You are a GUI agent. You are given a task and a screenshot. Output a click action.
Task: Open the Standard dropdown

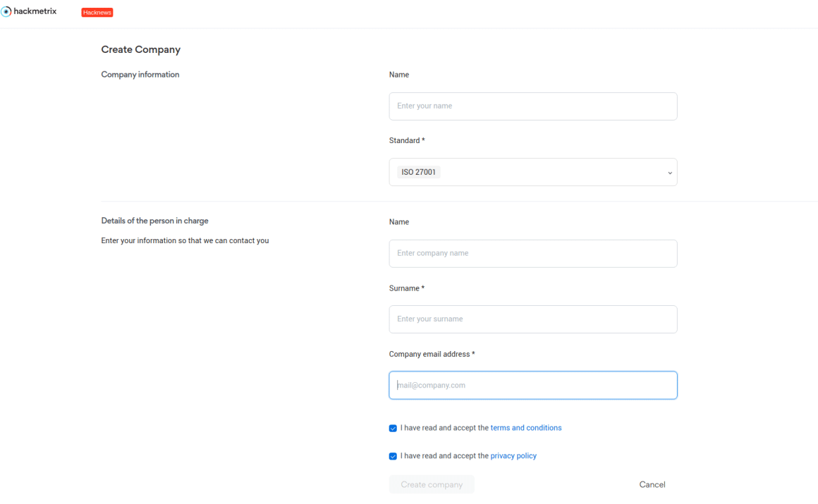(x=532, y=172)
